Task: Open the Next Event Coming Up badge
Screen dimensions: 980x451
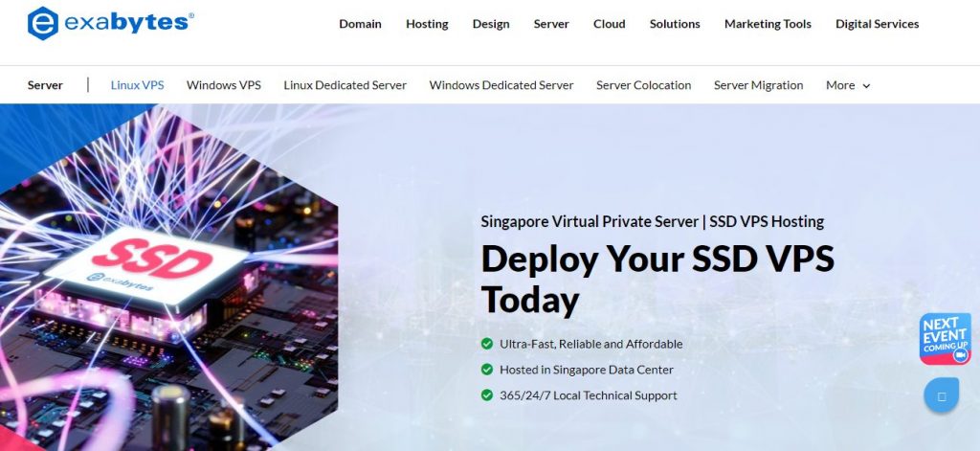Action: click(945, 339)
